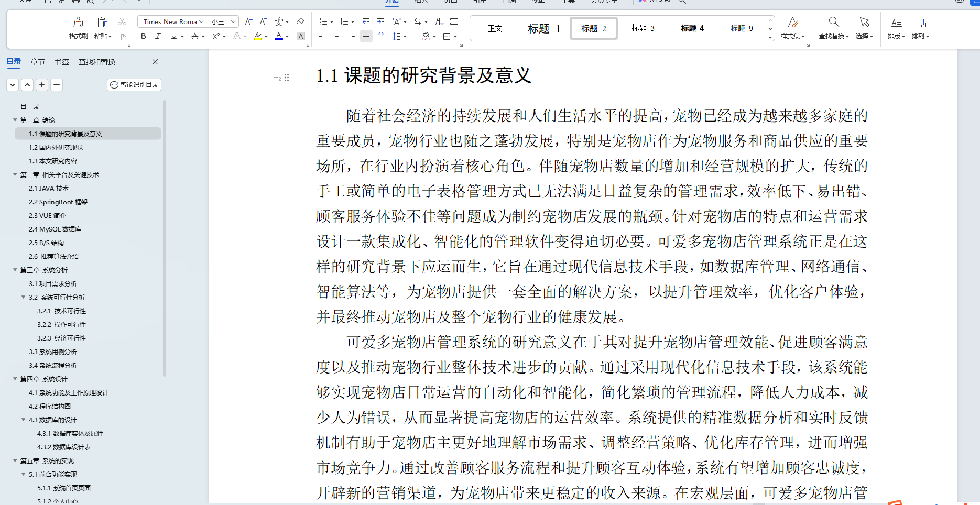The height and width of the screenshot is (505, 980).
Task: Collapse the 第四章 系统设计 node
Action: [x=15, y=379]
